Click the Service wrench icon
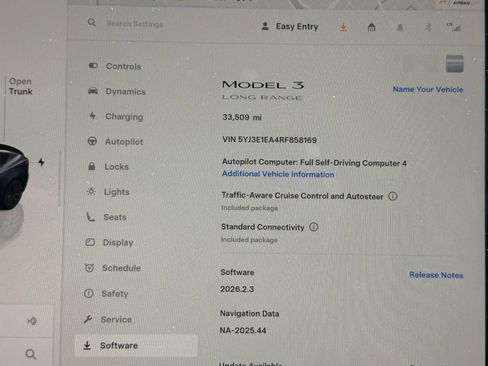This screenshot has height=366, width=488. pyautogui.click(x=88, y=319)
